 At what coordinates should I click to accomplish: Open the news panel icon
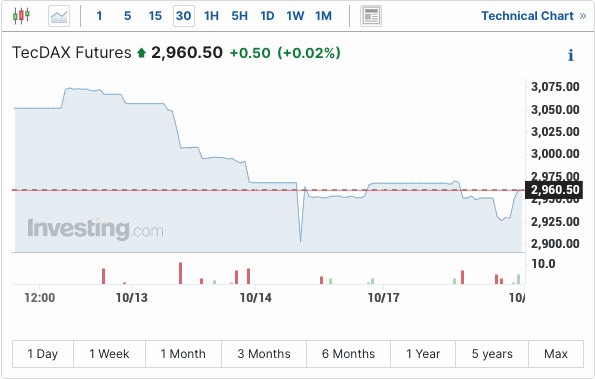pos(371,16)
